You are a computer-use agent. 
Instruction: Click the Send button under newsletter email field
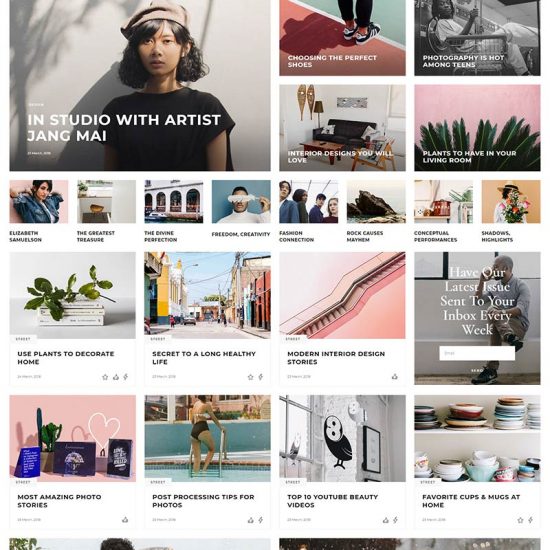(477, 370)
